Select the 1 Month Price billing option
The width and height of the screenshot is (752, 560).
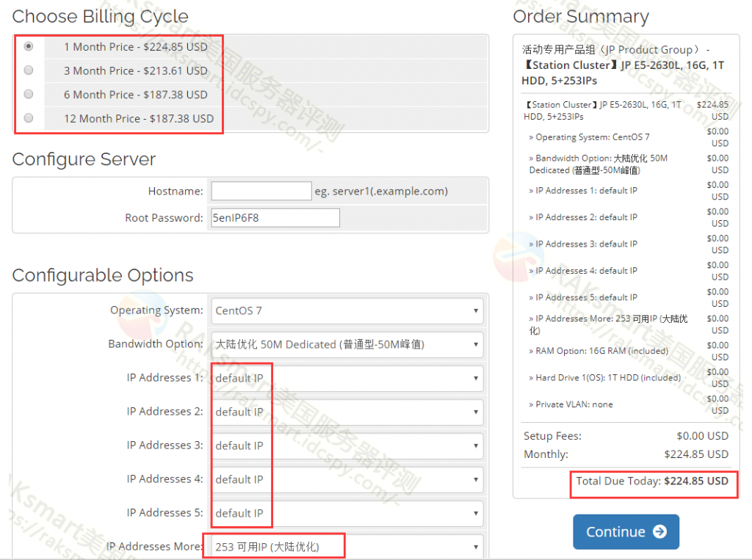click(29, 46)
